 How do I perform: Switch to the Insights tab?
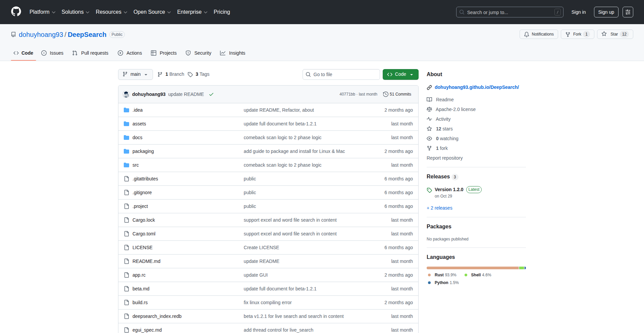[x=232, y=53]
